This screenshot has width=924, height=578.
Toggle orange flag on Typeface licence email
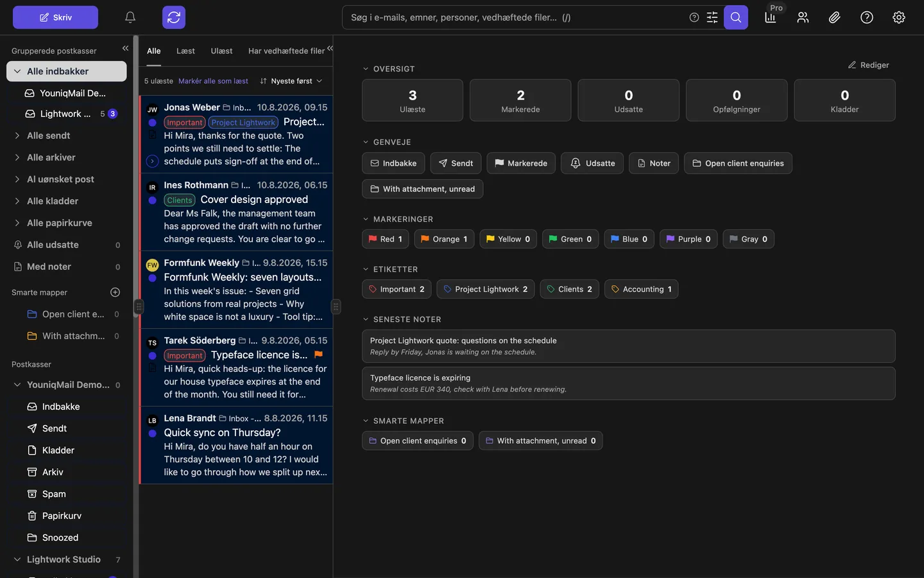pyautogui.click(x=318, y=355)
